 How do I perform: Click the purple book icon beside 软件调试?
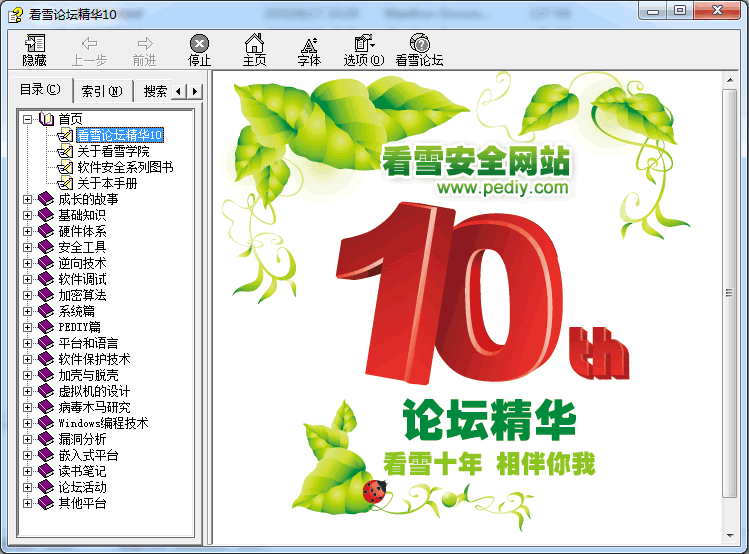(x=46, y=279)
